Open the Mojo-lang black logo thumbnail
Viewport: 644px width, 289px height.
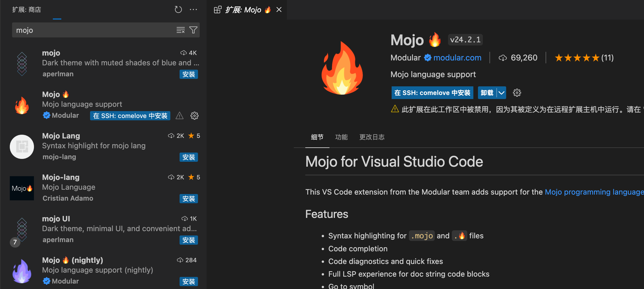(22, 188)
